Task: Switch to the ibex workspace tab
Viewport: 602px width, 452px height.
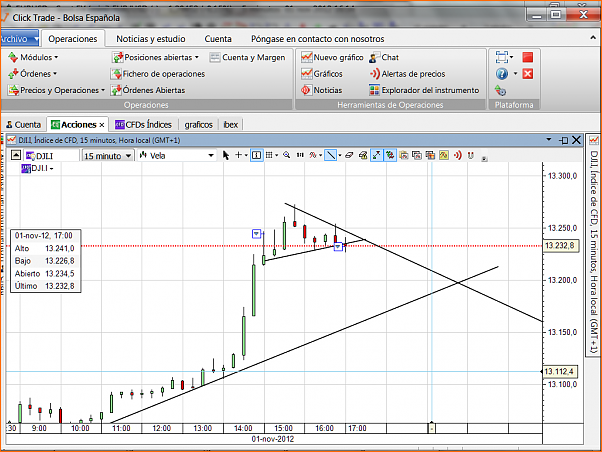Action: coord(231,124)
